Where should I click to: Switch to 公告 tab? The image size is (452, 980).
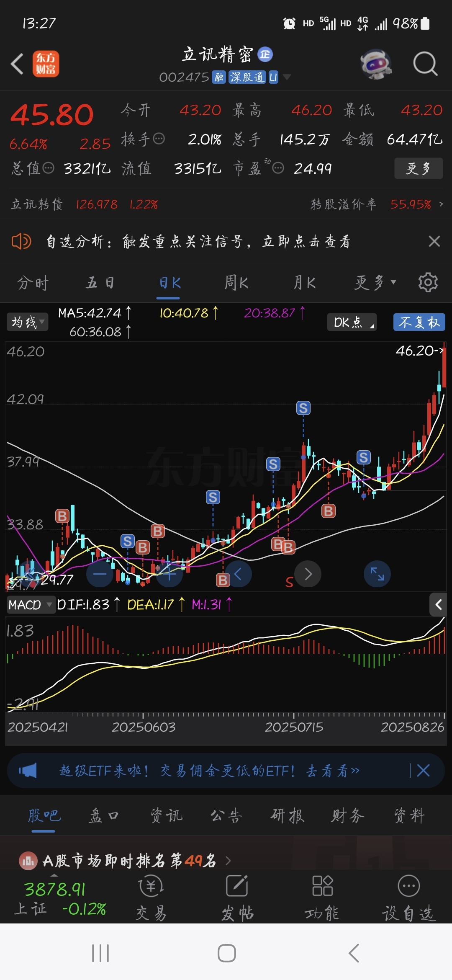coord(226,815)
